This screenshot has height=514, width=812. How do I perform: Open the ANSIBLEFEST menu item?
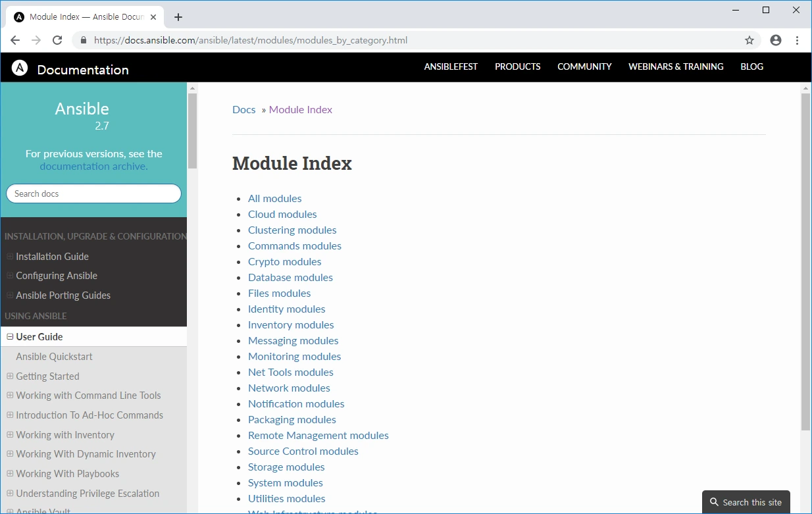click(451, 66)
